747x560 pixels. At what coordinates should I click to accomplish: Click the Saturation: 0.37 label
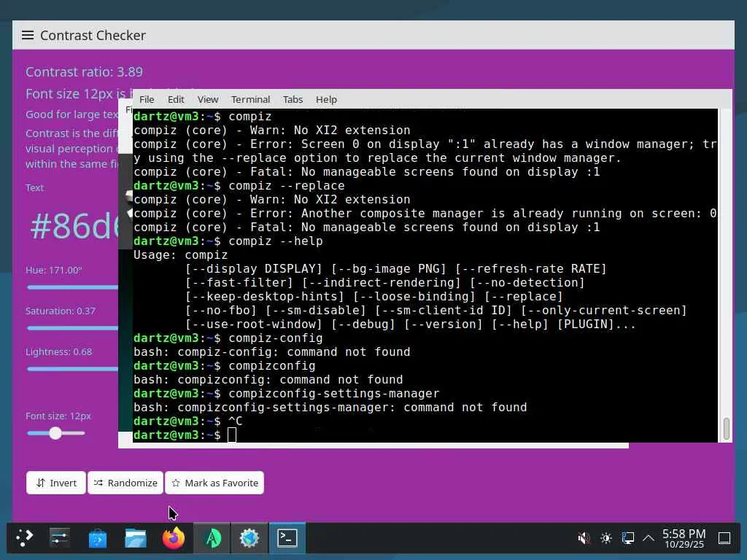(x=61, y=311)
